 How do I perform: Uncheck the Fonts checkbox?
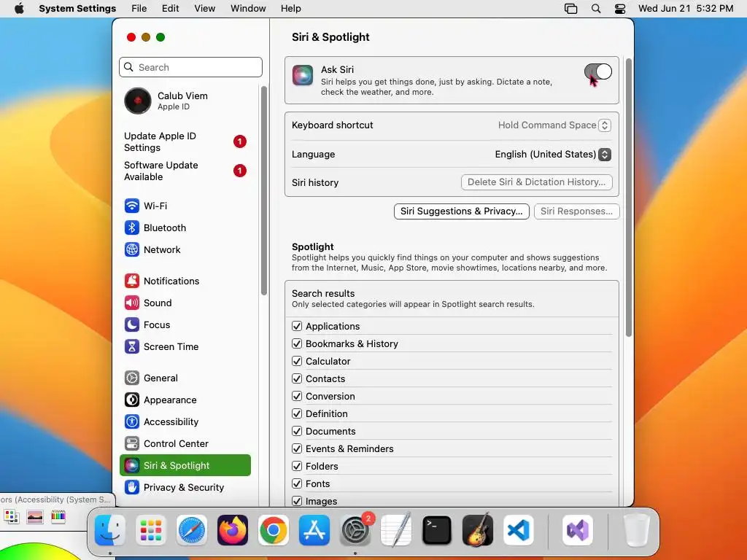pos(297,484)
